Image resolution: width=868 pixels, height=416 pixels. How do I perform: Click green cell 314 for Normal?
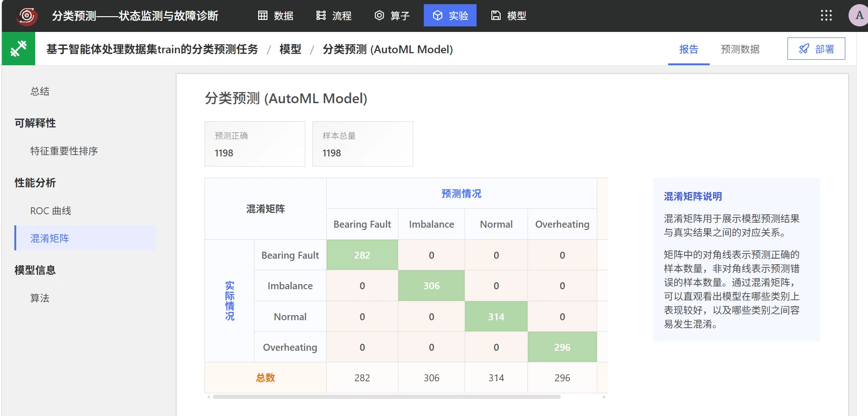click(x=496, y=317)
